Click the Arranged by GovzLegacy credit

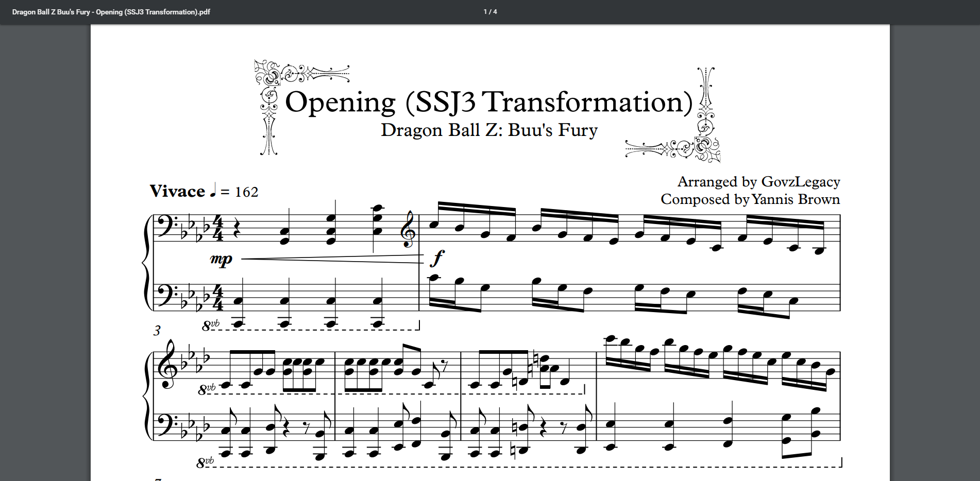[758, 182]
